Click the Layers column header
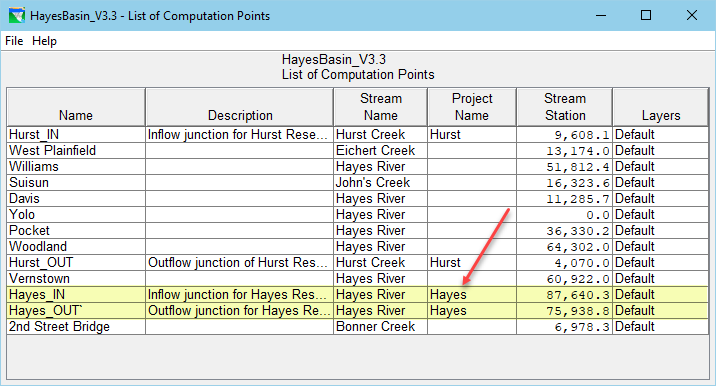Screen dimensions: 716x386 (661, 107)
